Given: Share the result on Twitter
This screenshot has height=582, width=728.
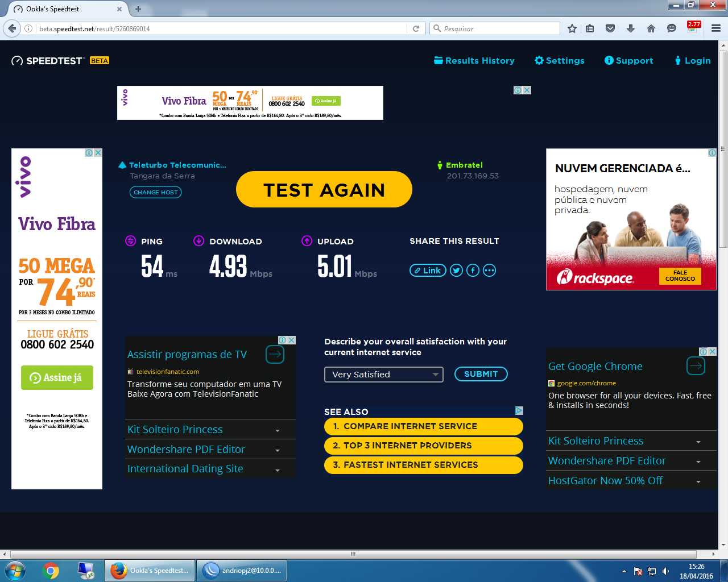Looking at the screenshot, I should coord(457,271).
